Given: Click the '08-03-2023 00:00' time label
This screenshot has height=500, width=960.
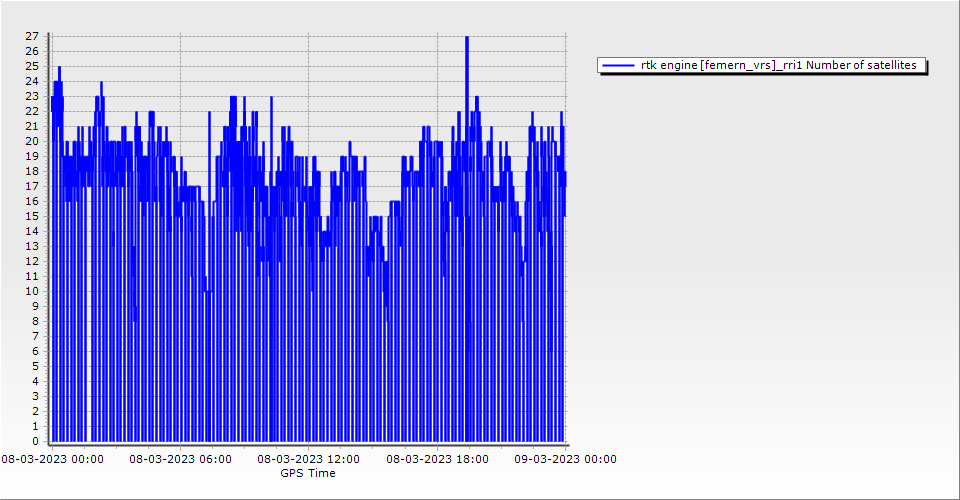Looking at the screenshot, I should pyautogui.click(x=52, y=460).
